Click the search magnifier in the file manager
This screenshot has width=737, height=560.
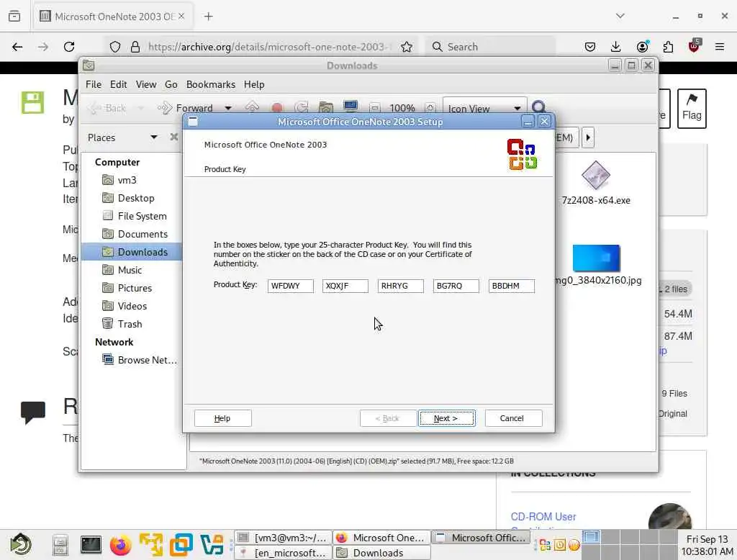click(x=539, y=108)
